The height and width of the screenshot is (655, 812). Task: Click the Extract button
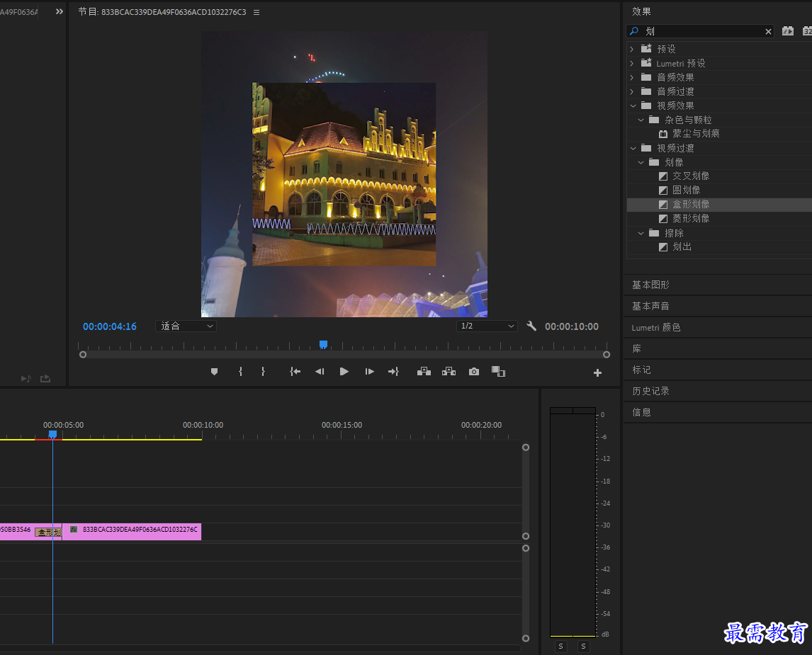click(x=449, y=372)
